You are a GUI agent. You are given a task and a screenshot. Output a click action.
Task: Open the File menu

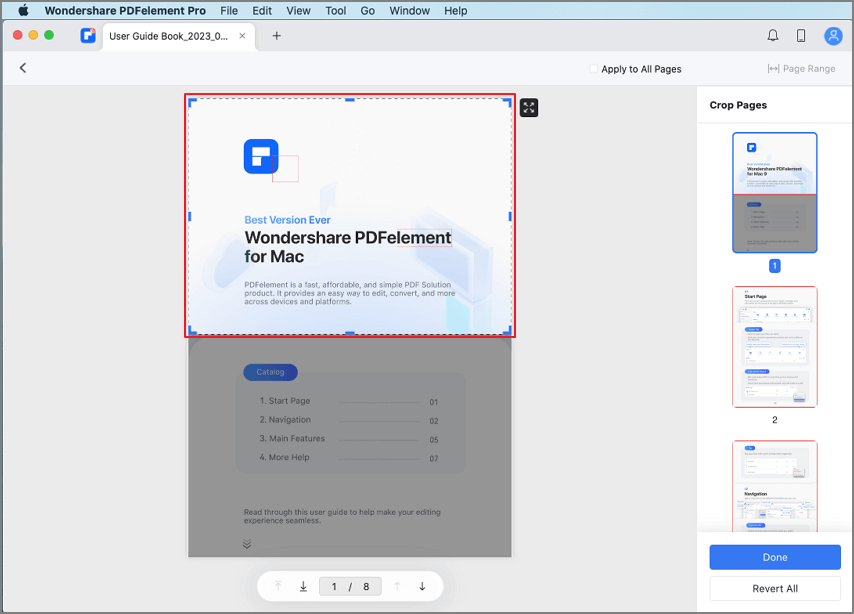[229, 10]
